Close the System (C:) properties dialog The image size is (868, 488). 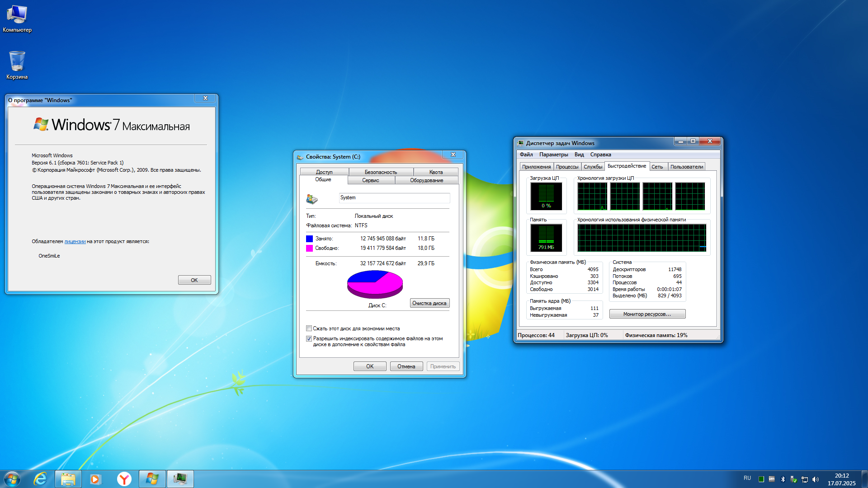click(x=453, y=155)
